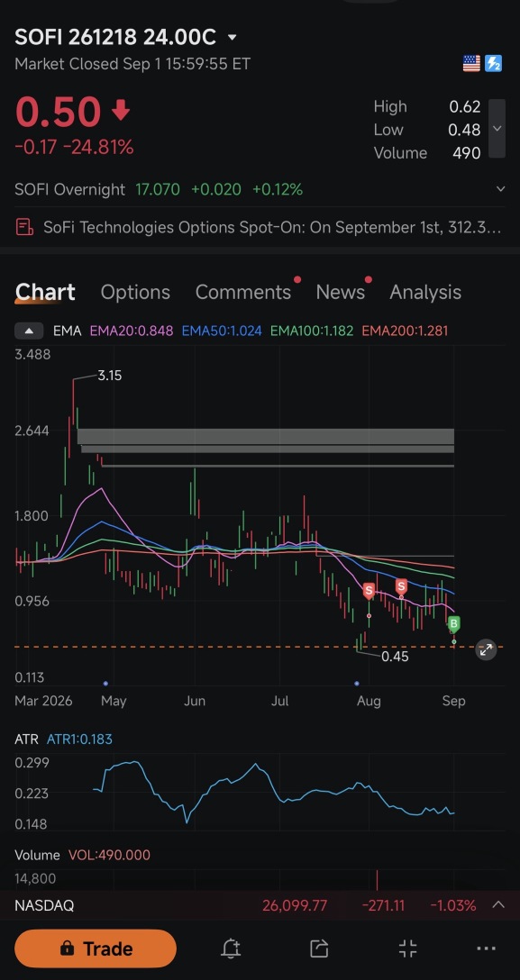Viewport: 520px width, 980px height.
Task: Expand the High/Low/Volume quote details
Action: coord(497,129)
